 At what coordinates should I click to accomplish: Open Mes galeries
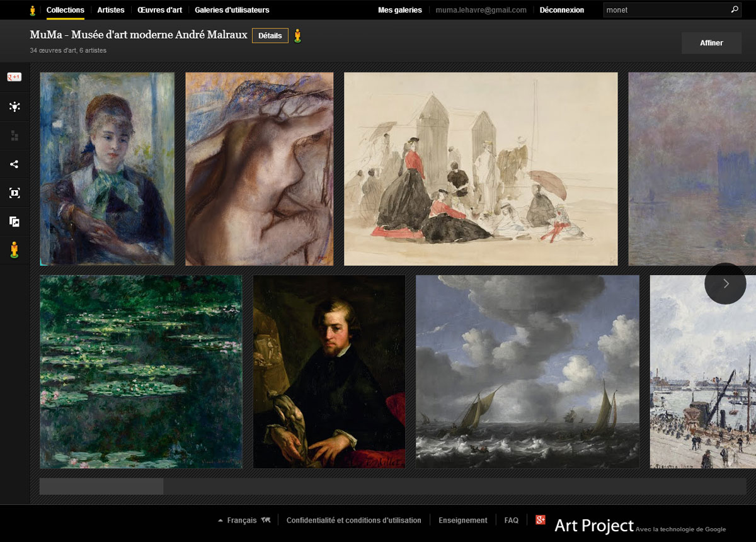(400, 10)
